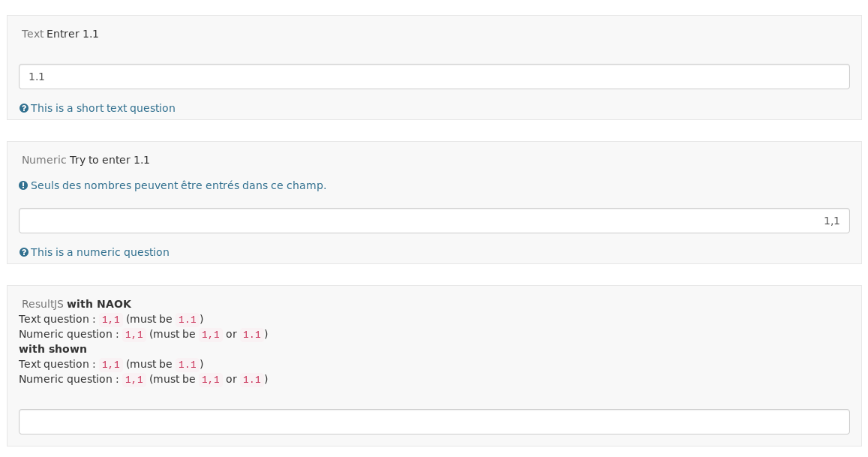Click the numeric input field containing 1,1

click(x=434, y=221)
